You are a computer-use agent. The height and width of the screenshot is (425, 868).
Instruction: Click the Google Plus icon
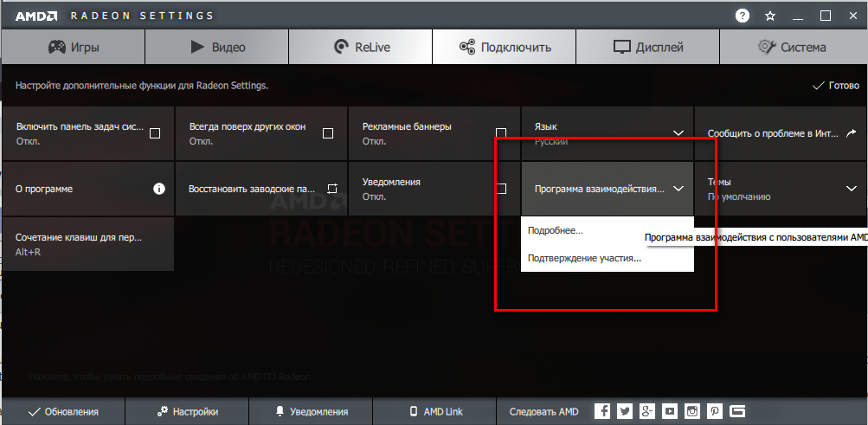tap(647, 411)
